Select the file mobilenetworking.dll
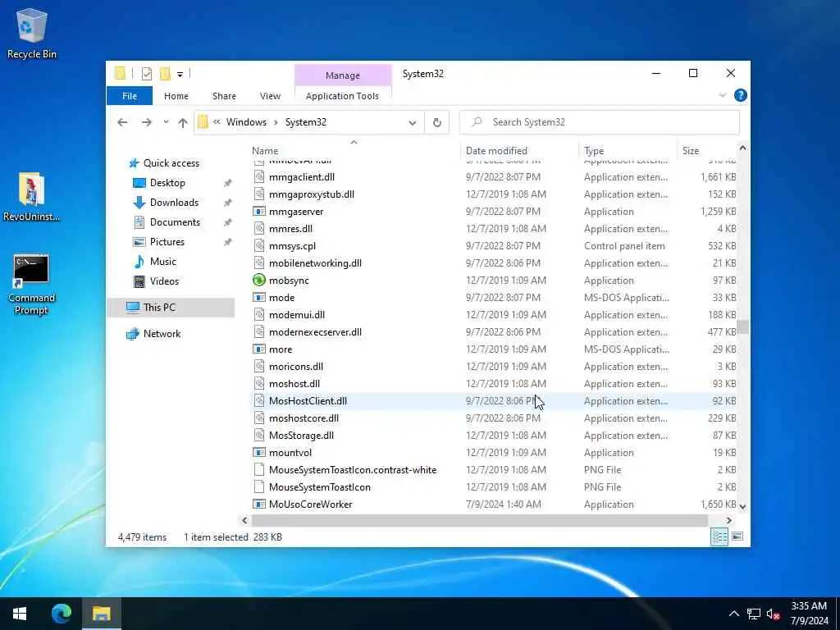 coord(315,263)
